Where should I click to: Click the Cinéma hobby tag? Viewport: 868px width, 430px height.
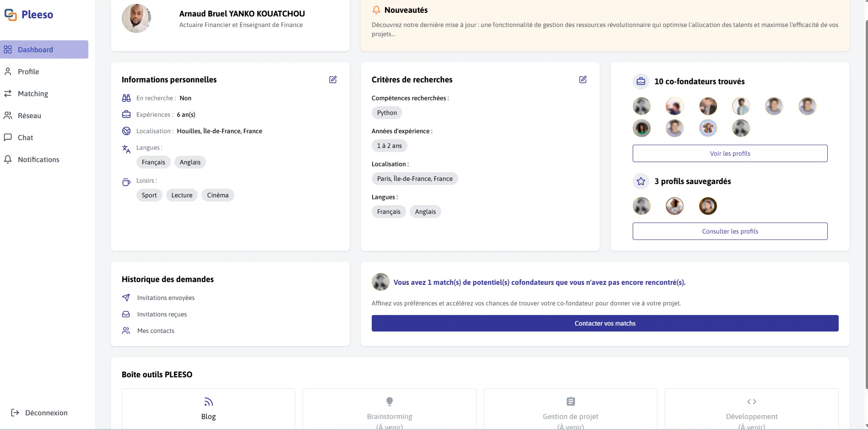[x=218, y=195]
